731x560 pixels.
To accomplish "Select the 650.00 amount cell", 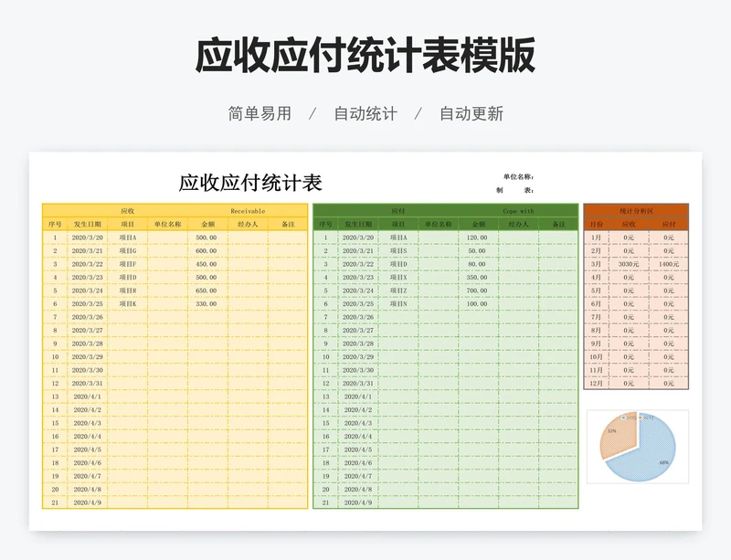I will pyautogui.click(x=207, y=291).
